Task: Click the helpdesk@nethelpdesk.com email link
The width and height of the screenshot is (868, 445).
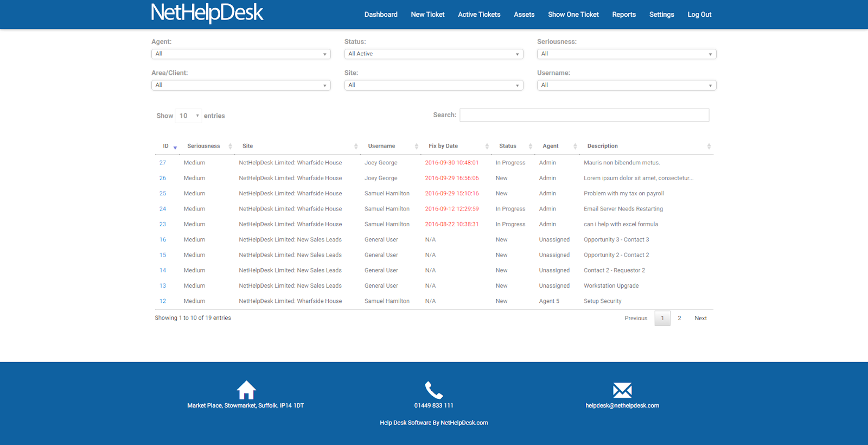Action: pyautogui.click(x=622, y=405)
